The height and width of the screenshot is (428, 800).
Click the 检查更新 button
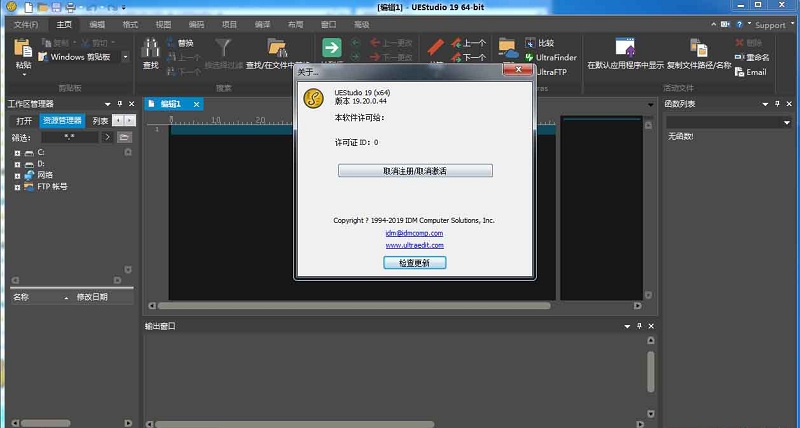coord(415,263)
